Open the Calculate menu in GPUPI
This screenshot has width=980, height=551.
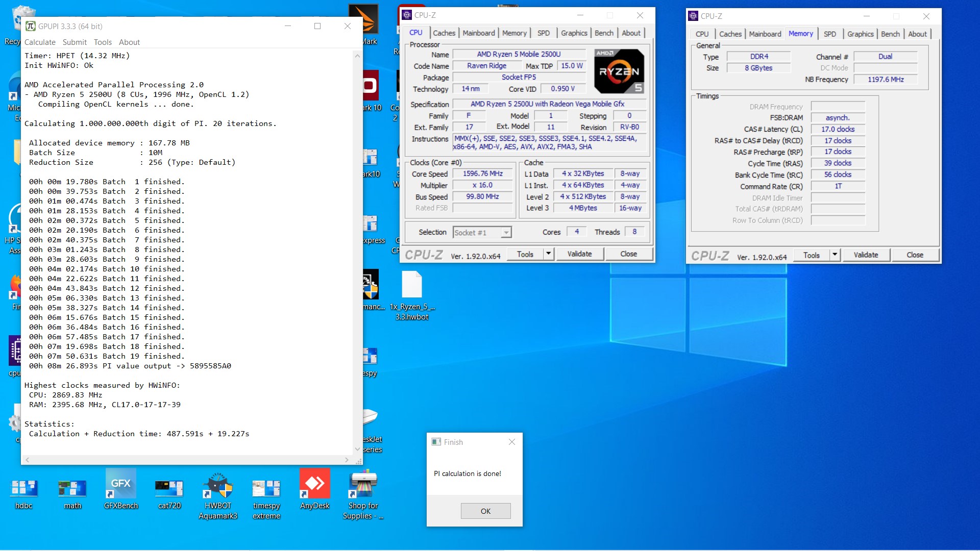pos(40,42)
